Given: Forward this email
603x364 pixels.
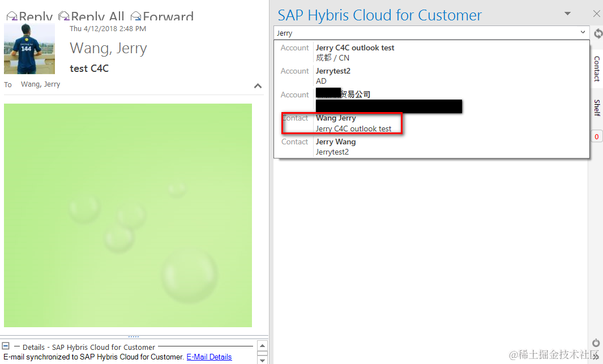Looking at the screenshot, I should 162,16.
